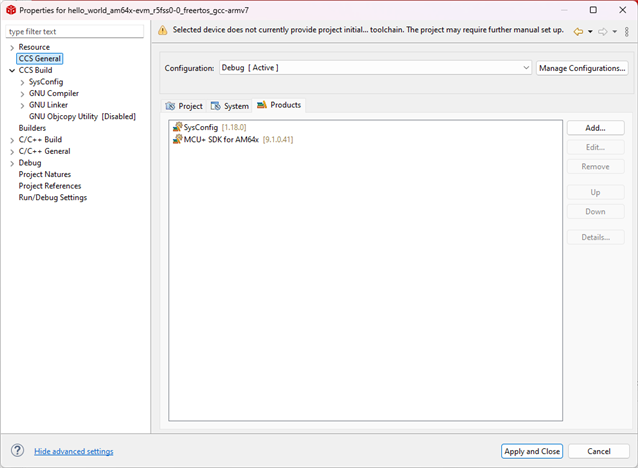Click the forward navigation arrow icon

(603, 32)
